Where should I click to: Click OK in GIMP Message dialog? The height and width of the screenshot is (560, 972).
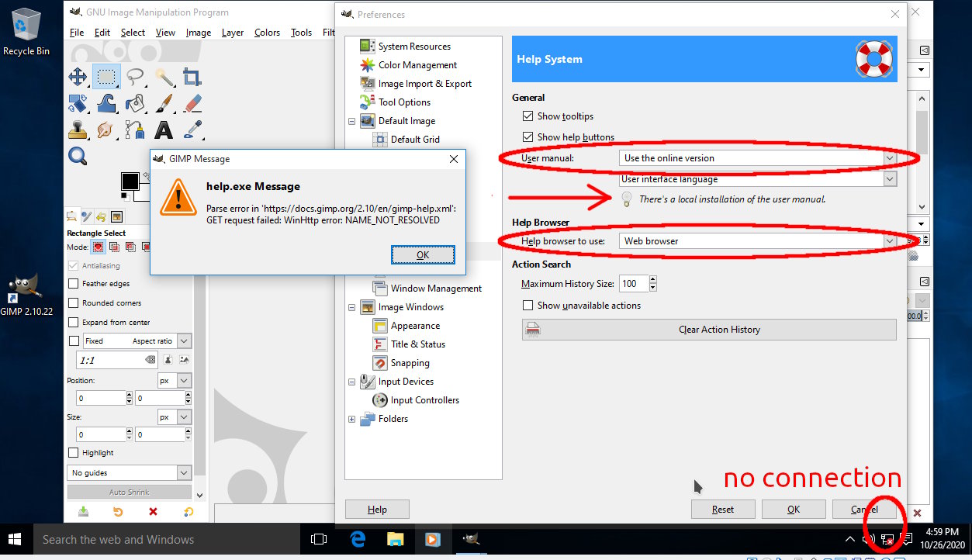(423, 254)
